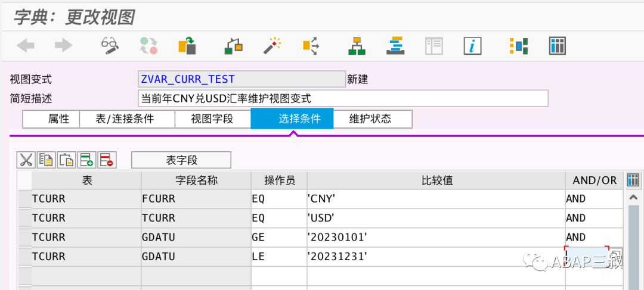Click the graphic relationships icon
This screenshot has height=290, width=644.
point(518,45)
